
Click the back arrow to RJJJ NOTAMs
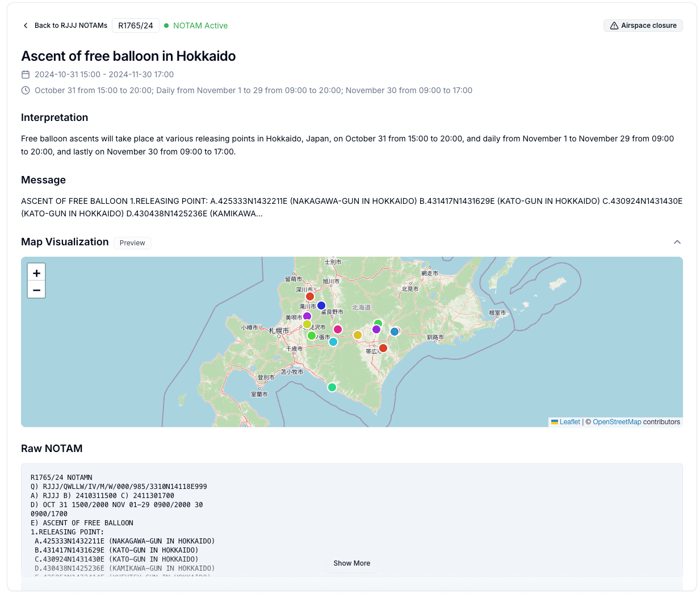click(x=26, y=26)
